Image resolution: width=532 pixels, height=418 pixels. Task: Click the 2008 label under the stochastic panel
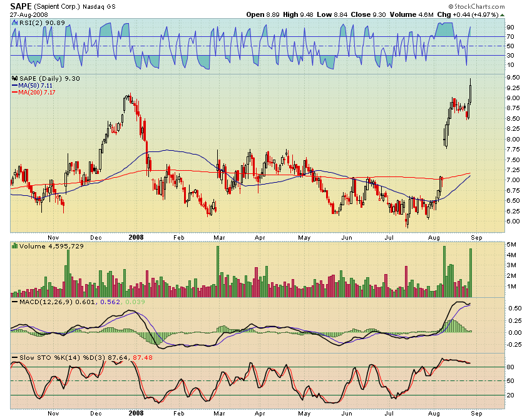tap(136, 413)
